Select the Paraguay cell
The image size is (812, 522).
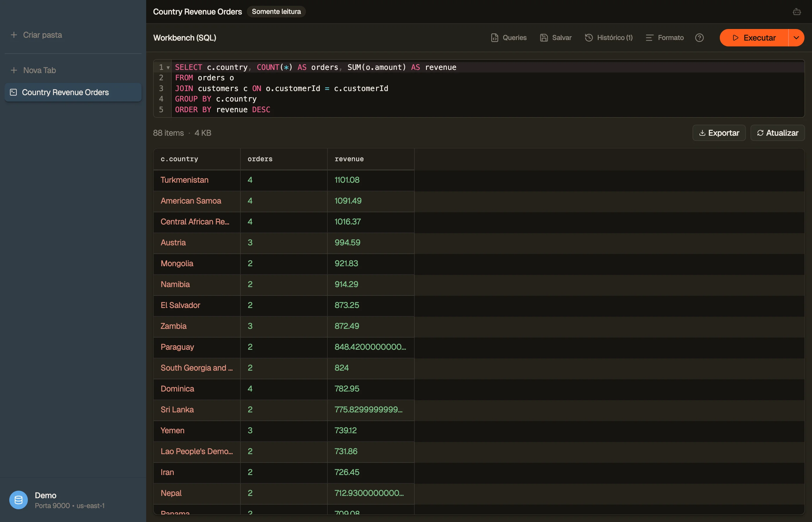coord(197,347)
